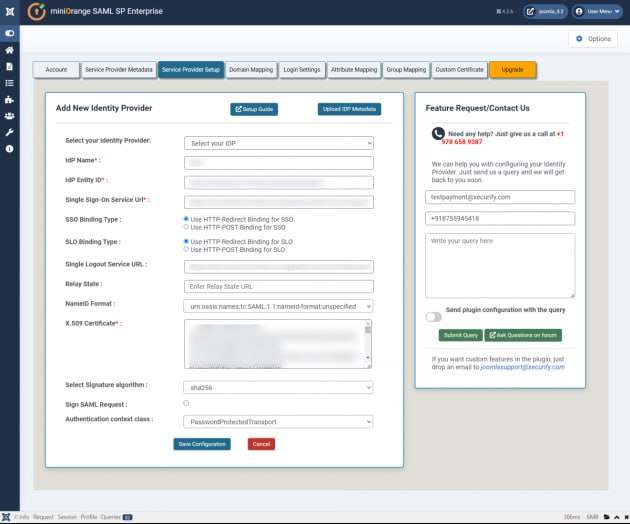630x524 pixels.
Task: Click the miniOrange logo icon
Action: (36, 11)
